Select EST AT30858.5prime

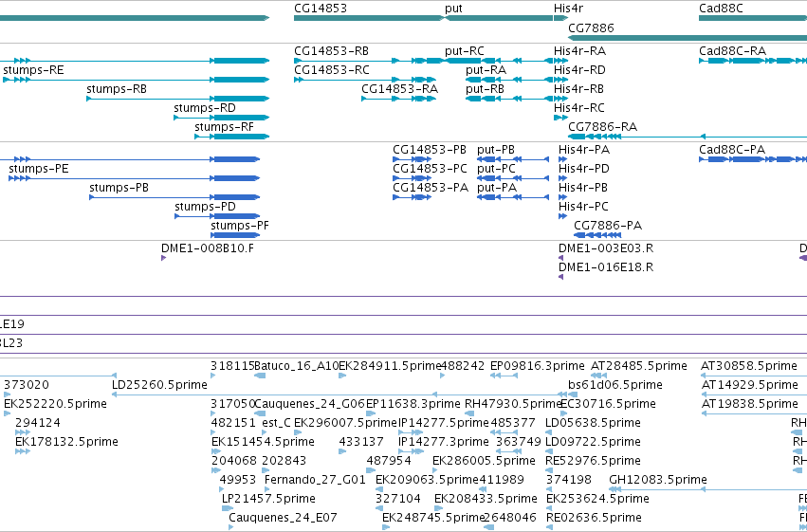754,376
